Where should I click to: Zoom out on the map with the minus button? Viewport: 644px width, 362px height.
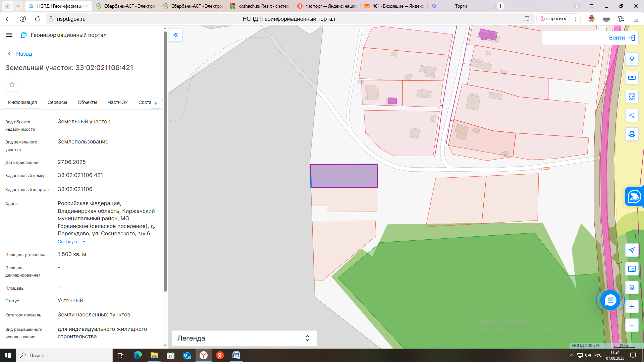632,325
